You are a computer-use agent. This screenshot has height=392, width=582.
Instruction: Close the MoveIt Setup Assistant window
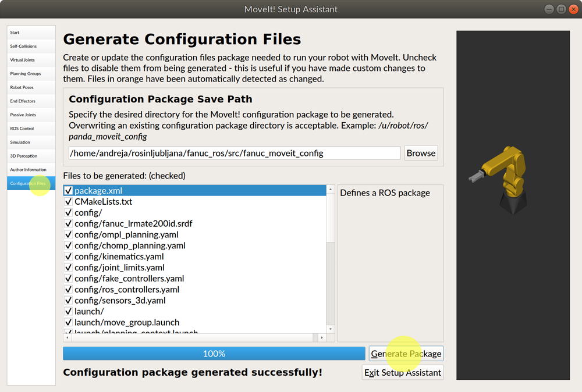point(573,9)
